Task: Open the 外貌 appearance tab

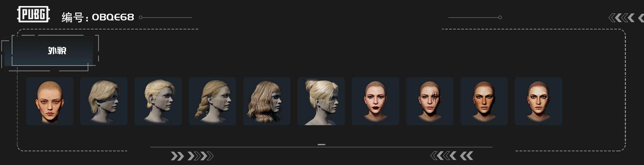Action: click(x=52, y=51)
